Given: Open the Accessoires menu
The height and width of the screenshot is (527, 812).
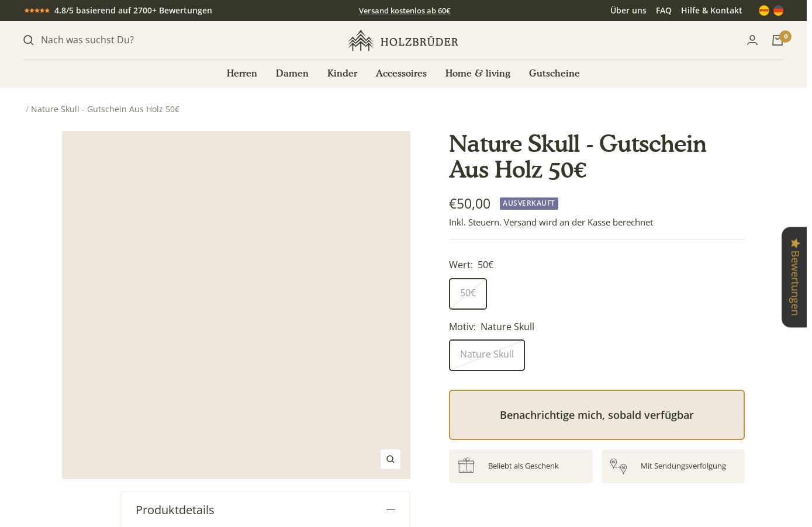Looking at the screenshot, I should 401,73.
